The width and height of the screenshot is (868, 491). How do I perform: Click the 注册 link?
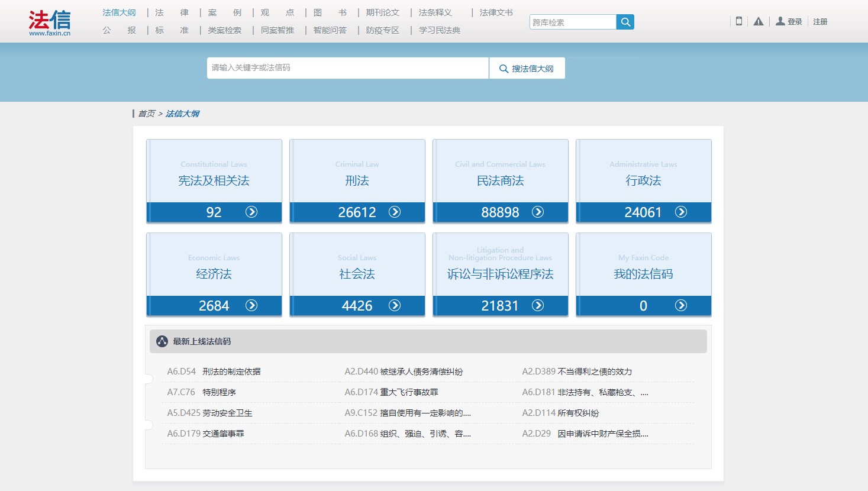[x=820, y=22]
